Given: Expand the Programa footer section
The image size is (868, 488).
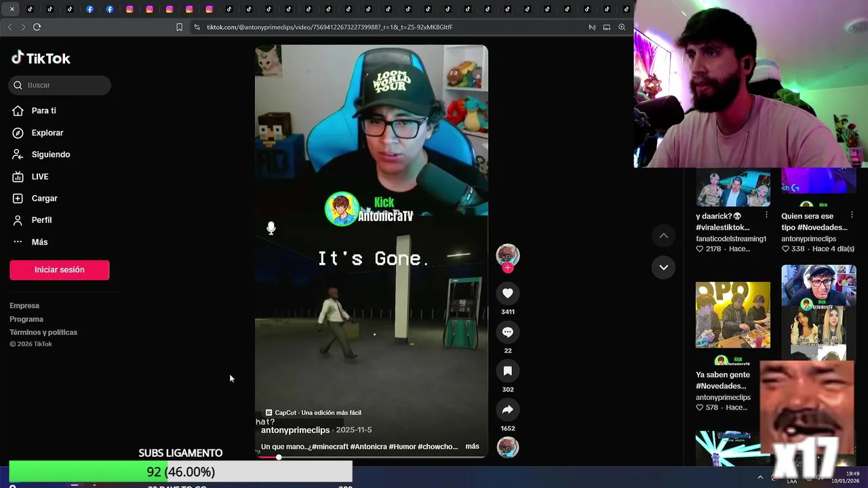Looking at the screenshot, I should coord(26,319).
